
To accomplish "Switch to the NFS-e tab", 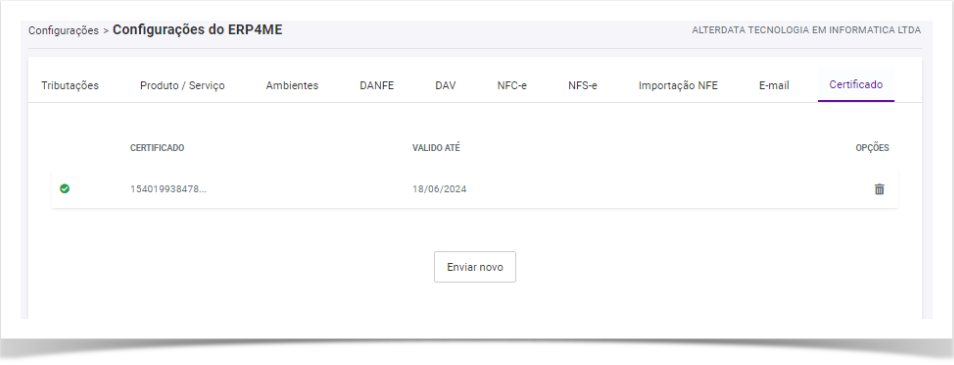I will point(583,85).
